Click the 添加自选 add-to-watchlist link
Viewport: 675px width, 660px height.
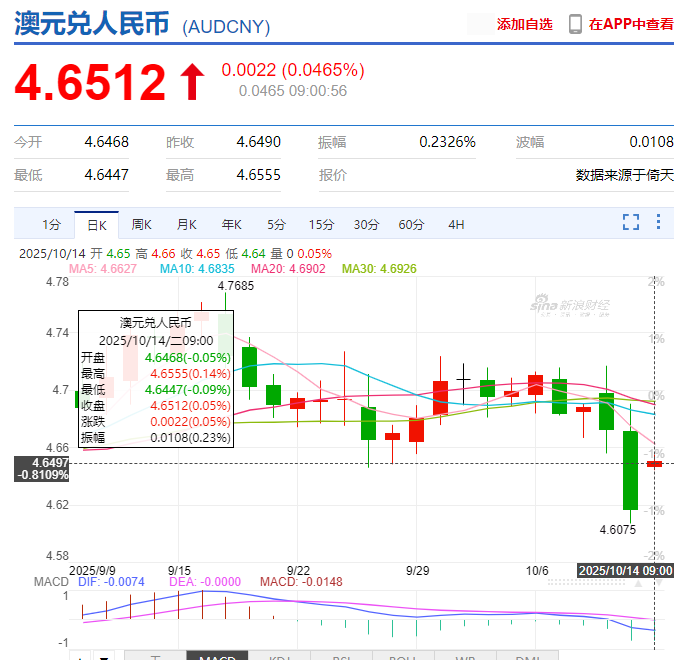524,24
